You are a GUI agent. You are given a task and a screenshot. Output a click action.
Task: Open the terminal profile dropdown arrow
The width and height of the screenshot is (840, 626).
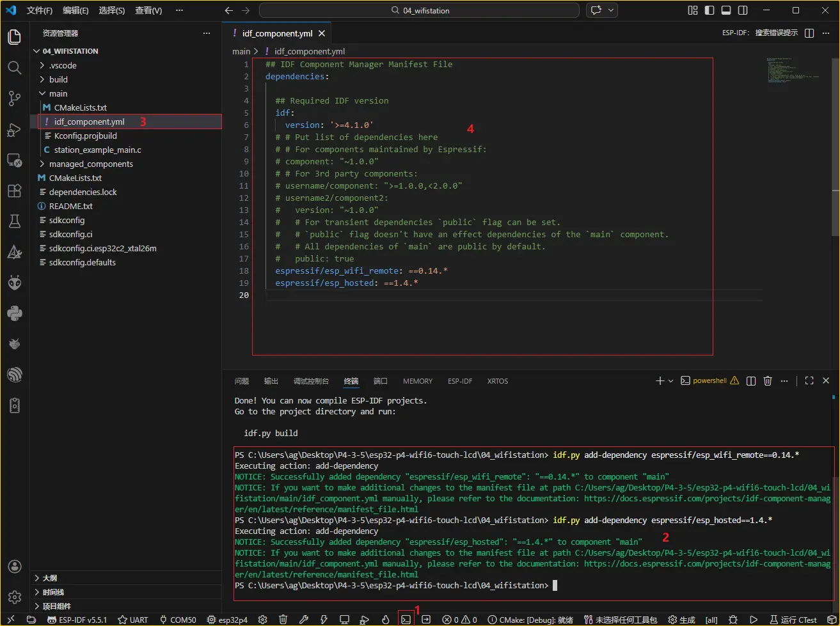click(670, 380)
